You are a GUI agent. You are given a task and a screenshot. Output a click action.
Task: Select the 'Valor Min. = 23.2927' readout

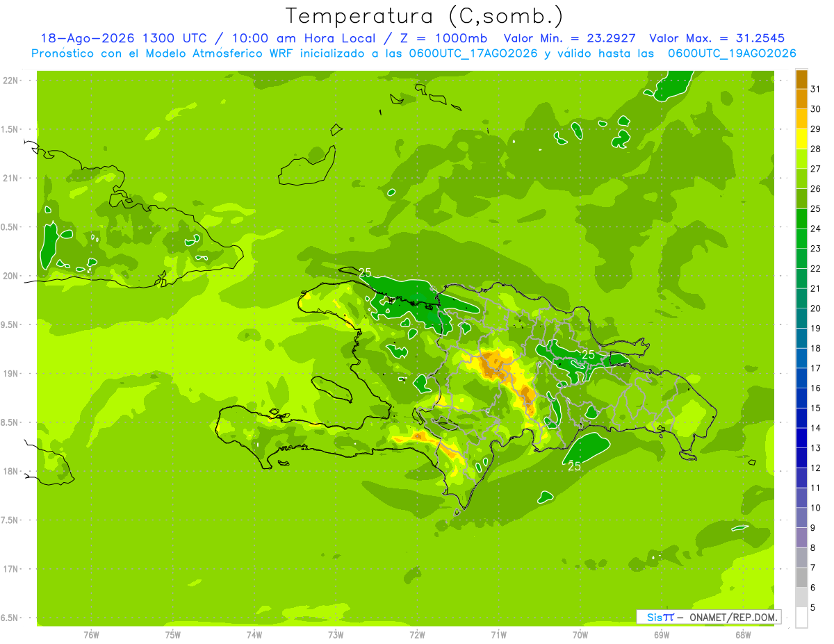569,38
